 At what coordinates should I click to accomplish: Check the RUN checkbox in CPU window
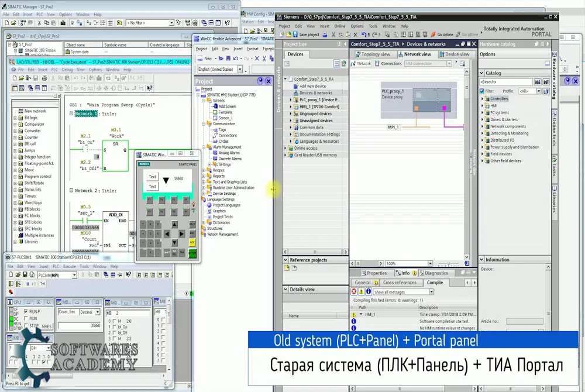click(26, 318)
